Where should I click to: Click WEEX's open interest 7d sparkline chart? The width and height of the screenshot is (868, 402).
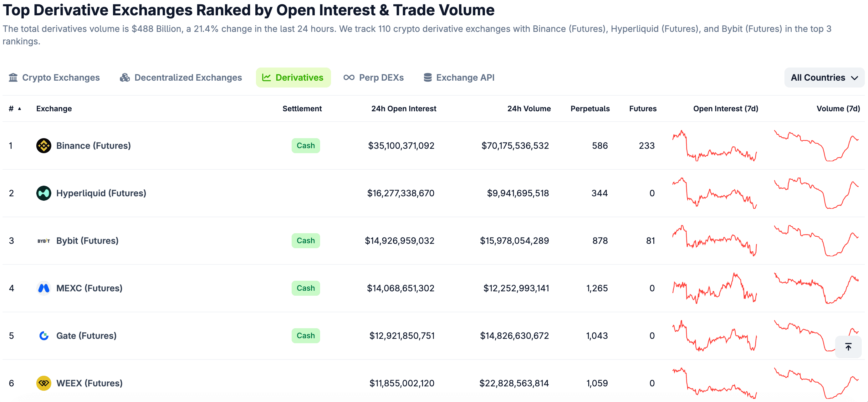715,383
